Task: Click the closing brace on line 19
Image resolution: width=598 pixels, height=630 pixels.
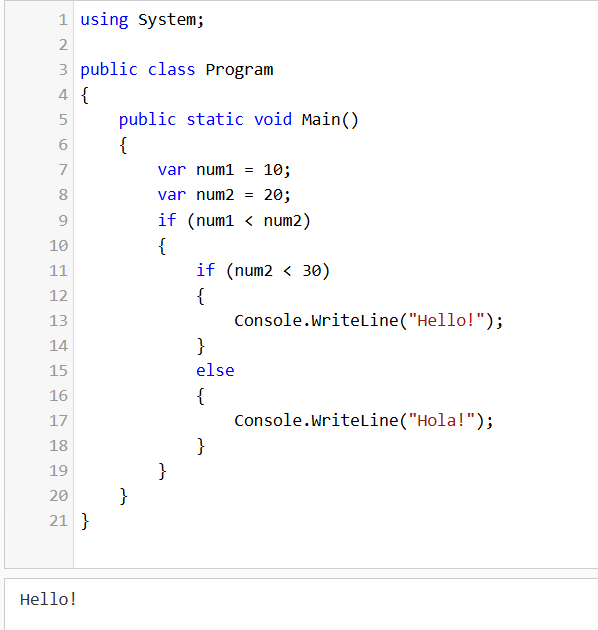Action: (x=162, y=471)
